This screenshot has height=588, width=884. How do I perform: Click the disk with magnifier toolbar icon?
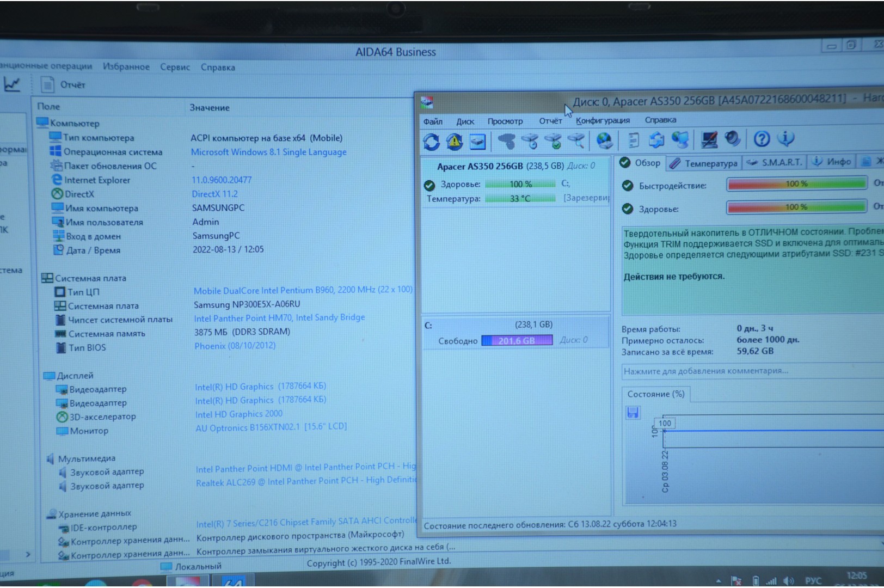pos(576,141)
